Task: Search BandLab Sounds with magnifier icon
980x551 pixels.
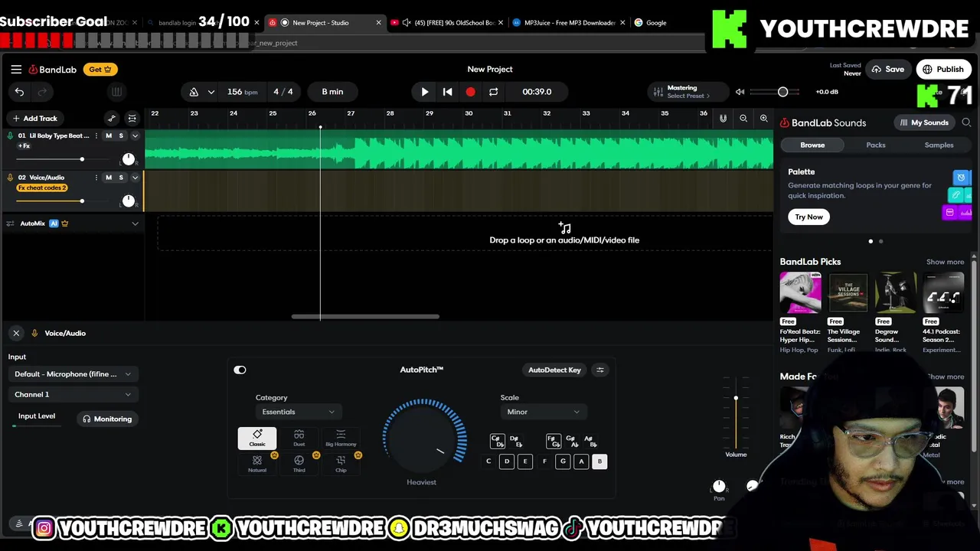Action: (966, 122)
